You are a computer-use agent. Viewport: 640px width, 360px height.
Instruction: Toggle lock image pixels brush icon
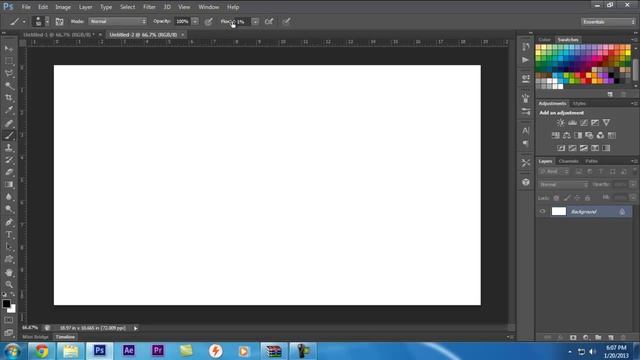coord(567,198)
